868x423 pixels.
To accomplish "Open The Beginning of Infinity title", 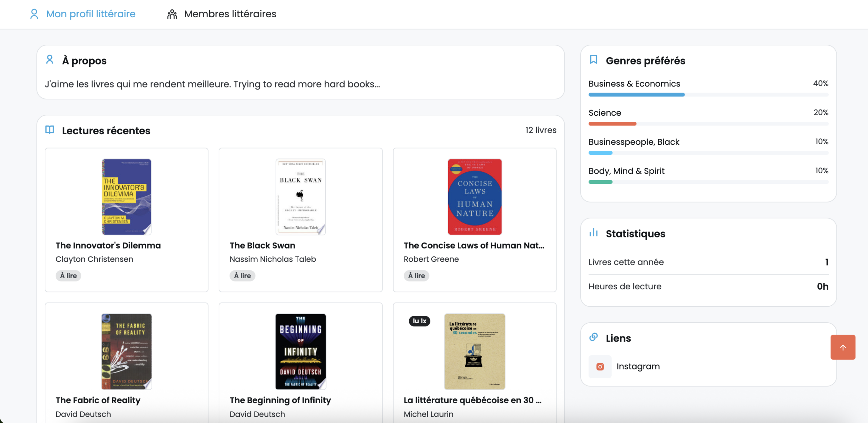I will click(280, 400).
